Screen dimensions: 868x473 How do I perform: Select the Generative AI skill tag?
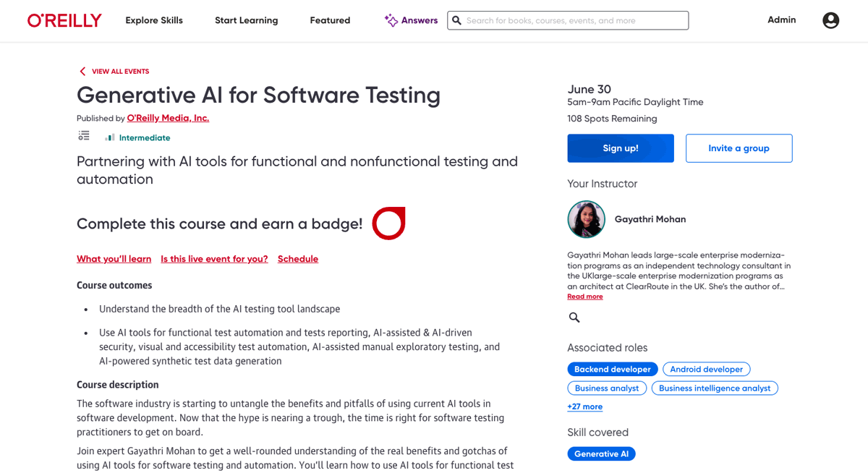click(x=601, y=454)
